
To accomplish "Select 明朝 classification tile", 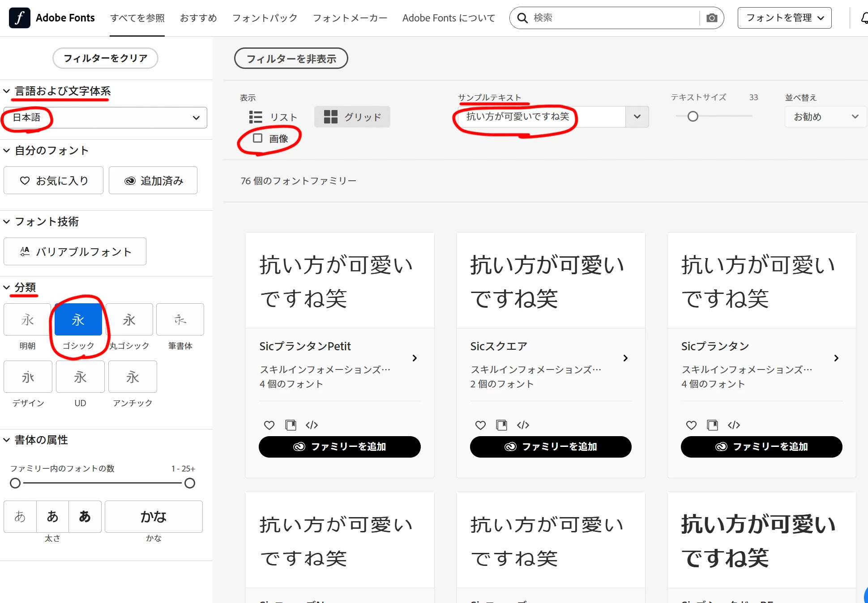I will [x=28, y=320].
